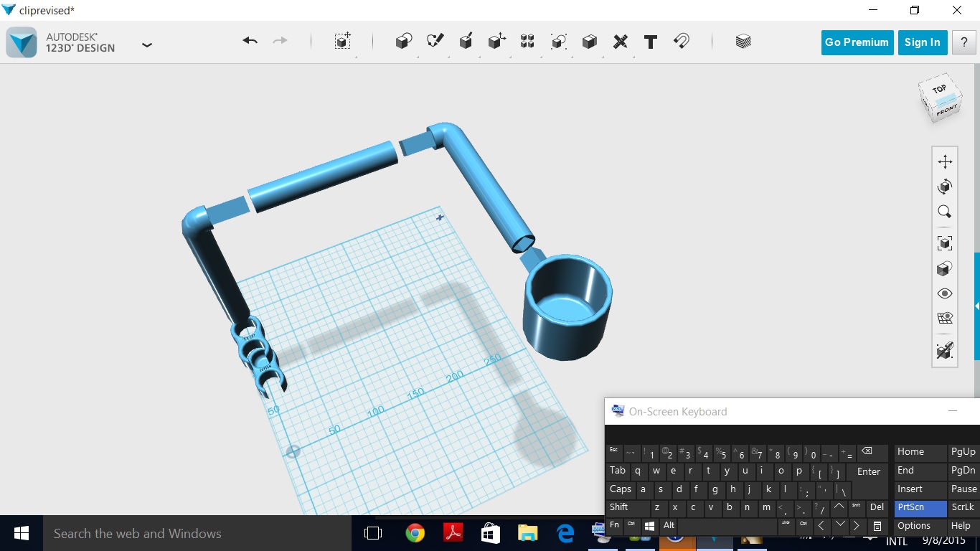This screenshot has height=551, width=980.
Task: Open Task View on the taskbar
Action: [373, 533]
